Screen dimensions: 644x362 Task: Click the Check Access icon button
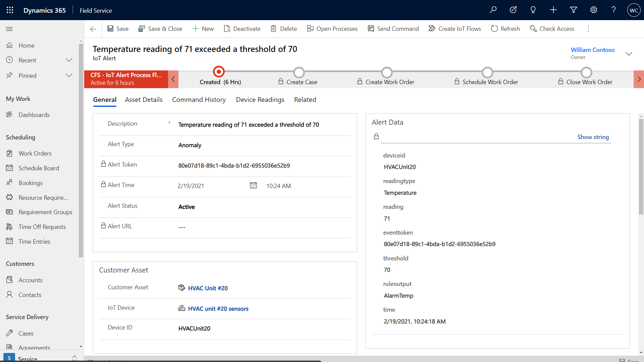point(533,29)
